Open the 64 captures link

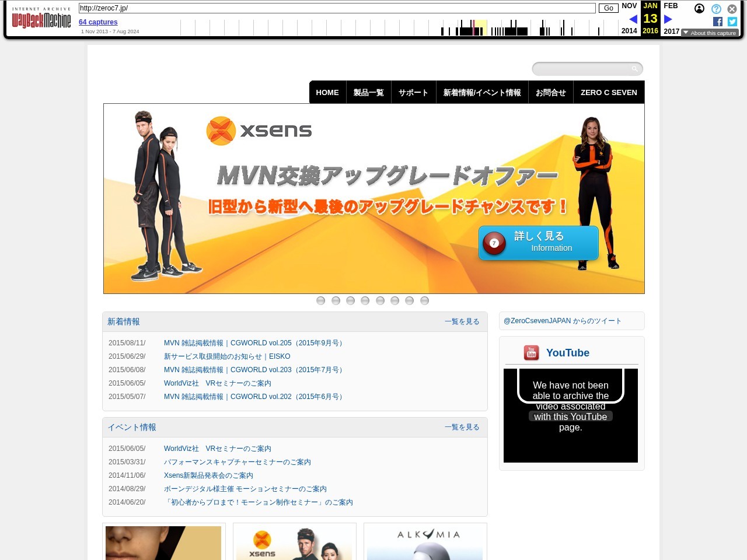(98, 22)
